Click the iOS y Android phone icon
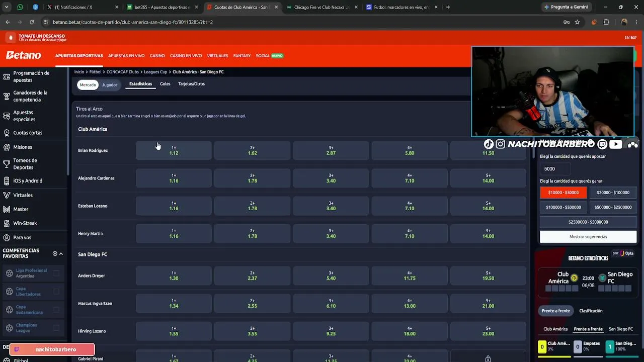The height and width of the screenshot is (362, 644). coord(7,180)
